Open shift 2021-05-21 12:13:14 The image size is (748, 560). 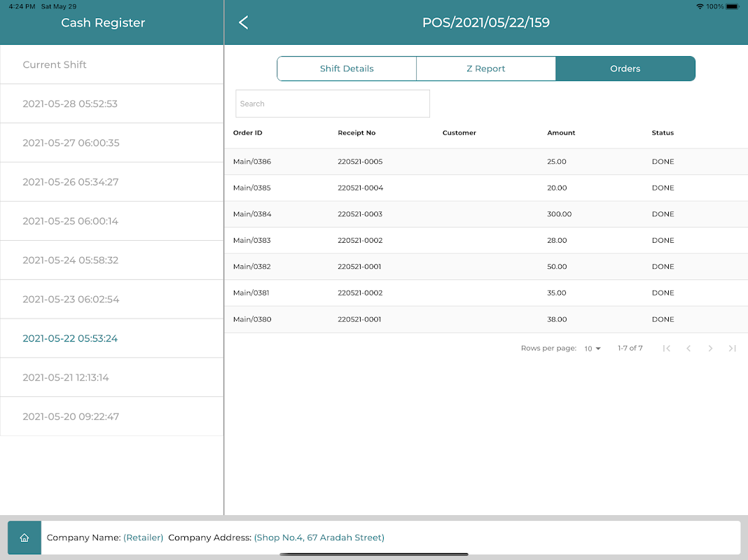111,377
